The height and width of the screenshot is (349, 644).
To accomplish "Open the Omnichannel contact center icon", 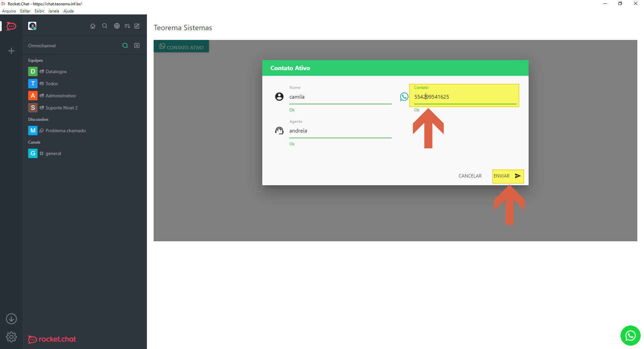I will coord(137,45).
